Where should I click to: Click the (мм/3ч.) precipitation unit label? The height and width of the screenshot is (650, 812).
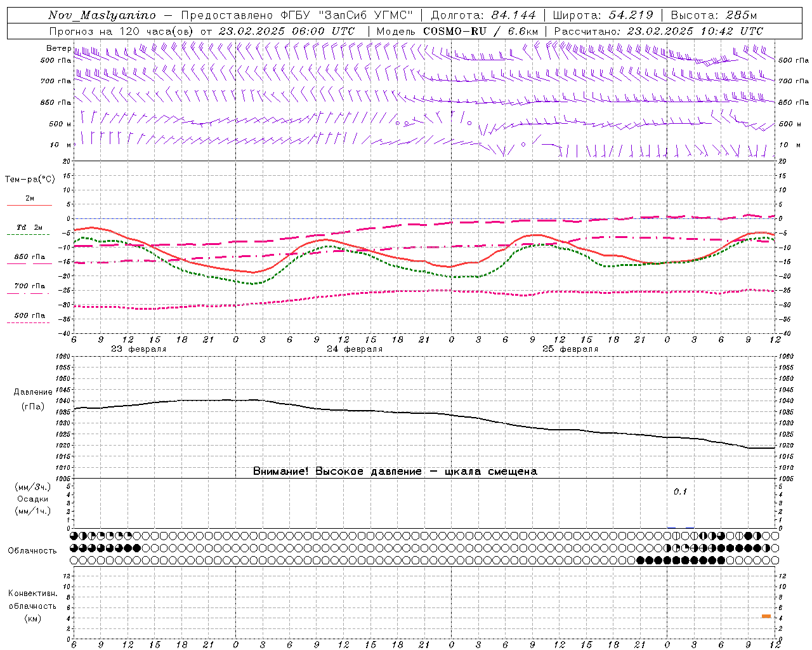coord(33,487)
